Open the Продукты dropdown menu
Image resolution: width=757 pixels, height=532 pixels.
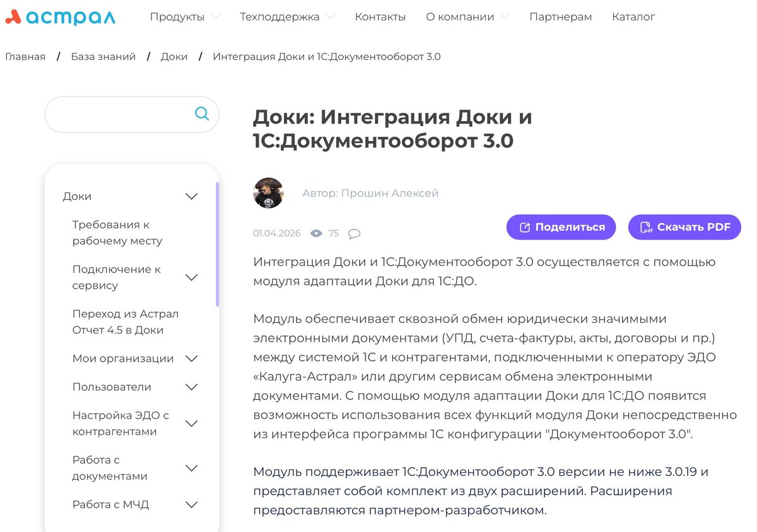185,17
